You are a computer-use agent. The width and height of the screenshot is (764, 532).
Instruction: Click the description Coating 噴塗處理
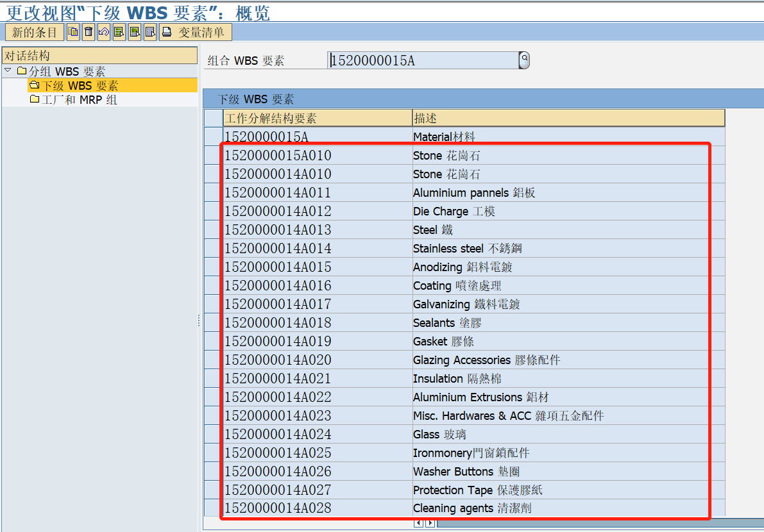click(457, 285)
